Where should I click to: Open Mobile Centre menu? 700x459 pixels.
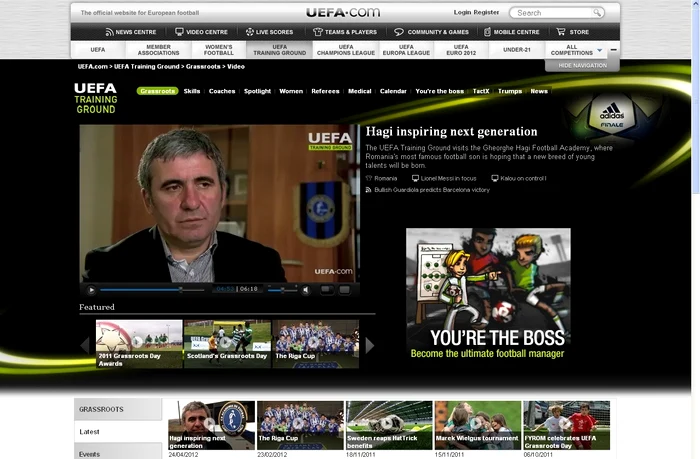[x=512, y=32]
